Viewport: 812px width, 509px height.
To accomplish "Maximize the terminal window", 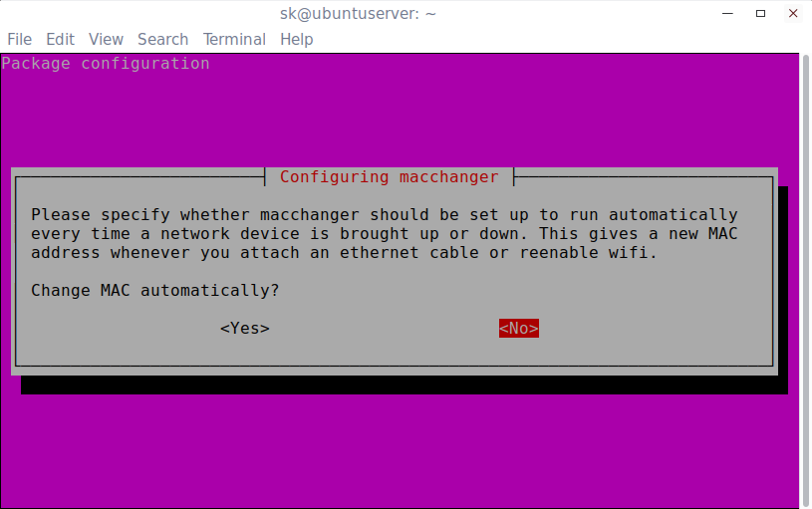I will coord(760,14).
